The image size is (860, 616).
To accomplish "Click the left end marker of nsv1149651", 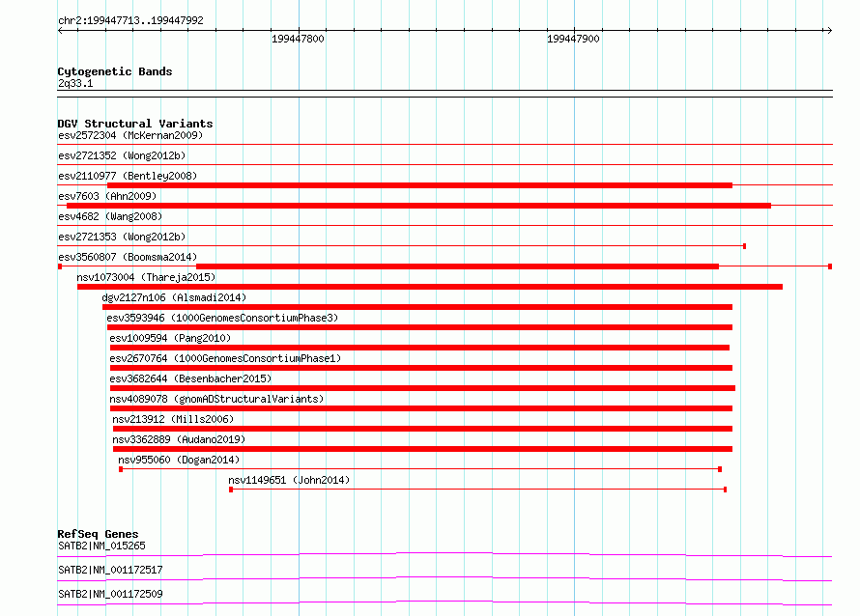I will (x=231, y=490).
